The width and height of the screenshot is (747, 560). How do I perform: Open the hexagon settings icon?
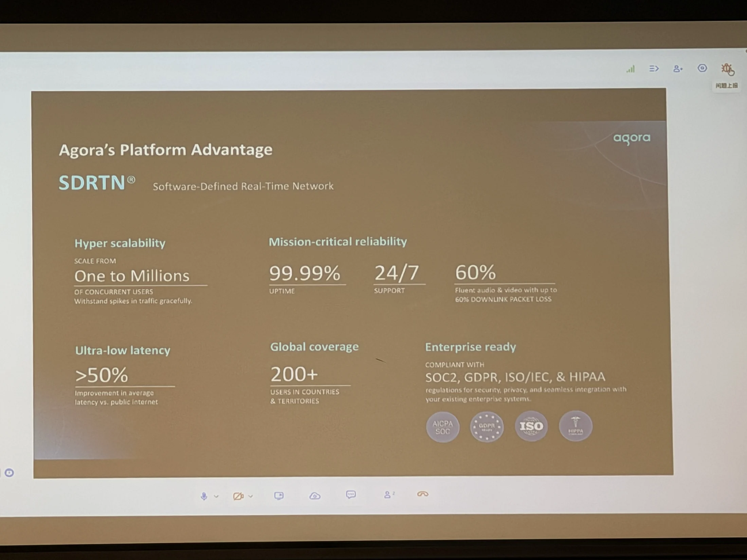click(702, 68)
